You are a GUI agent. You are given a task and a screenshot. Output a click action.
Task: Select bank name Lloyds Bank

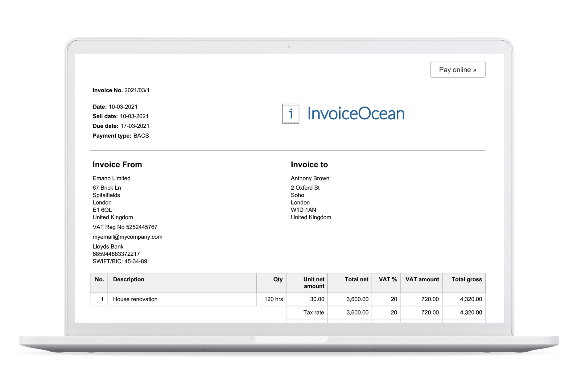point(108,246)
